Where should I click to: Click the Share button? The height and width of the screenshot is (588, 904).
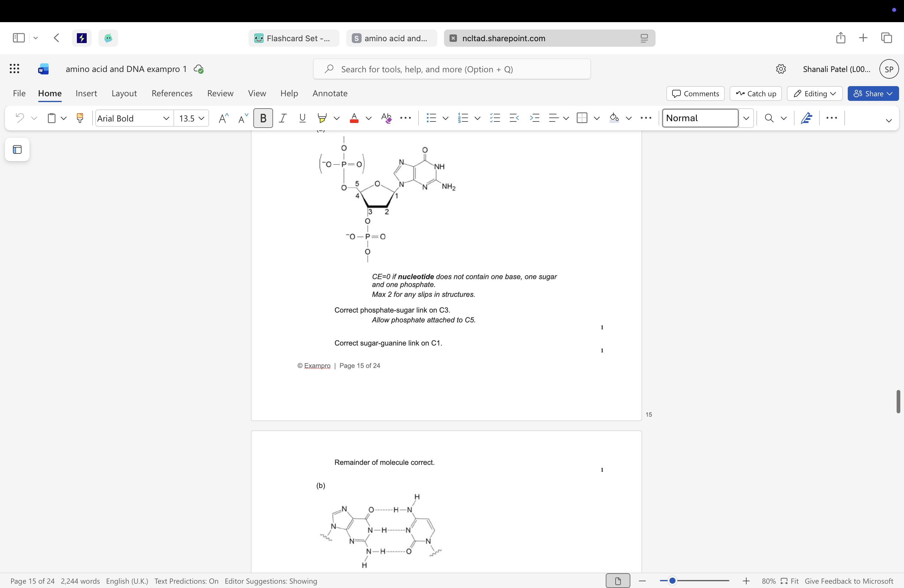(x=873, y=93)
